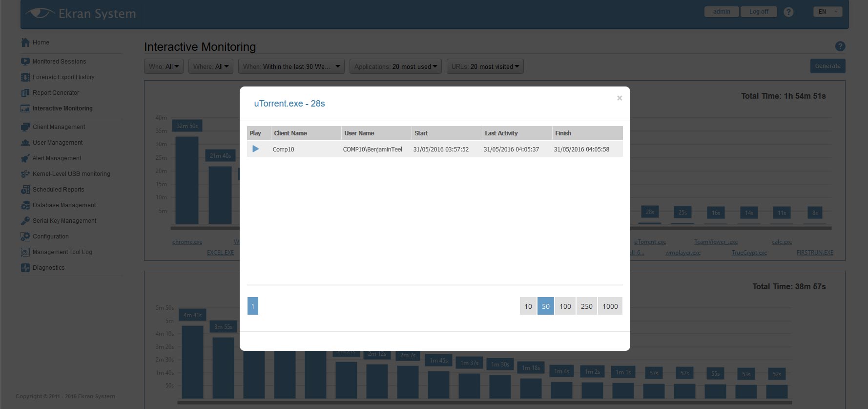Viewport: 868px width, 409px height.
Task: Click the Configuration gear icon
Action: click(25, 237)
